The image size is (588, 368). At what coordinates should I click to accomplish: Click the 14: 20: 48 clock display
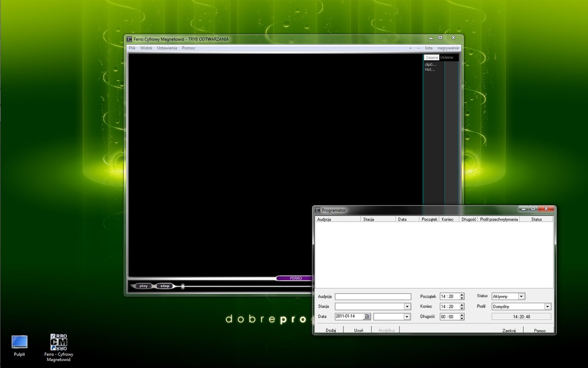[x=521, y=317]
